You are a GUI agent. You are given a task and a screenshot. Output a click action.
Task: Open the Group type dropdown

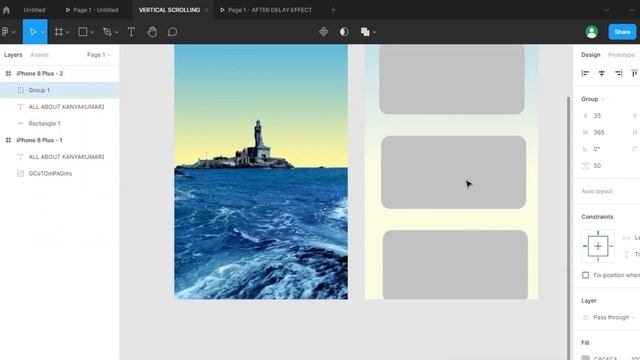point(593,99)
